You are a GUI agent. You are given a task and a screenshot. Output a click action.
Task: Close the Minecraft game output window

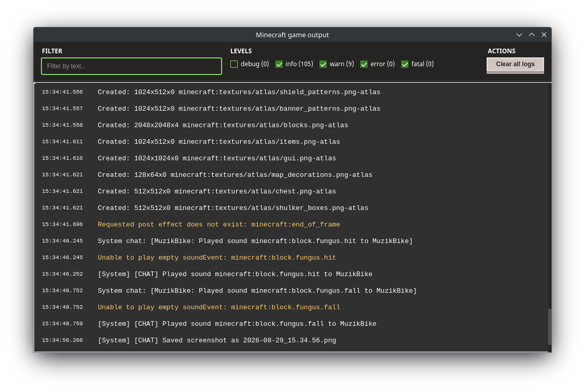tap(544, 35)
